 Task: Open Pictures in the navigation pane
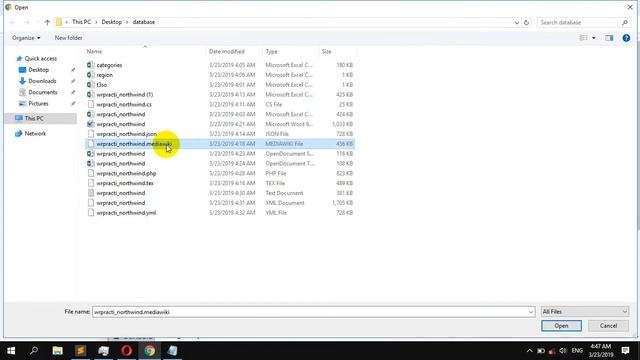coord(38,104)
